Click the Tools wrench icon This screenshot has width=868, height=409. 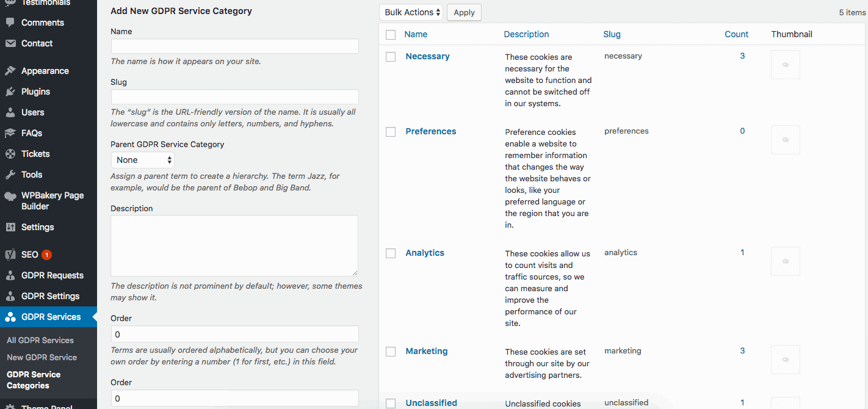click(10, 175)
